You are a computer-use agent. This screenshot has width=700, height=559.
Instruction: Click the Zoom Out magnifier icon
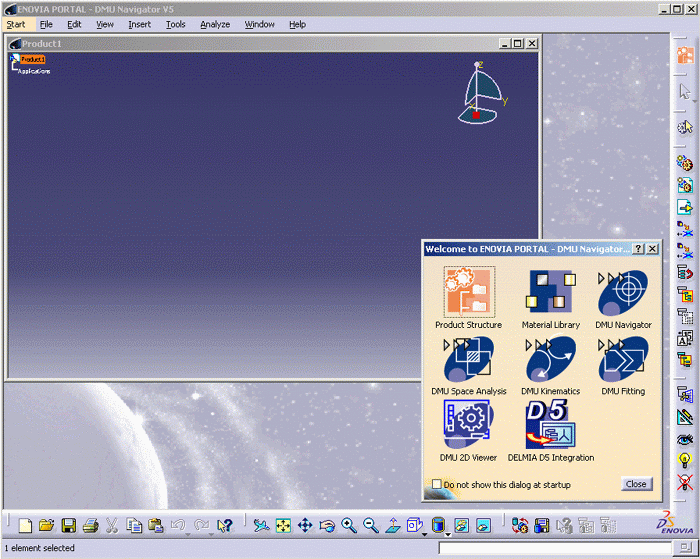[x=371, y=526]
